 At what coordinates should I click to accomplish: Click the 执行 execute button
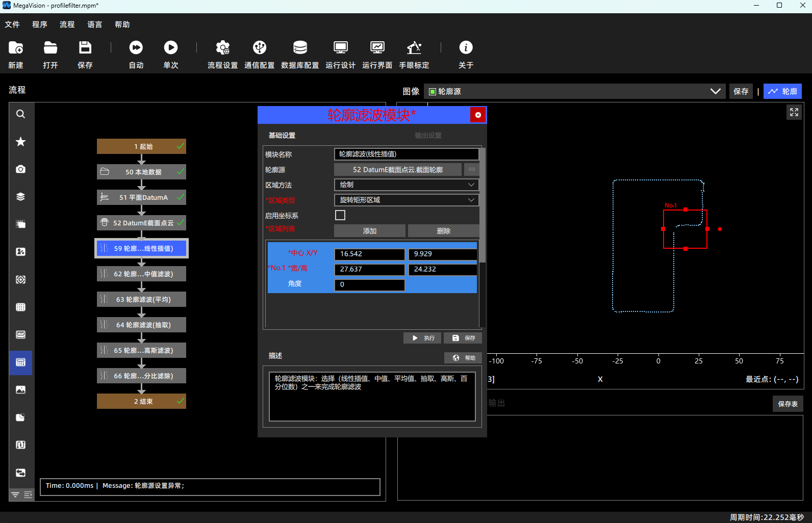click(x=422, y=338)
